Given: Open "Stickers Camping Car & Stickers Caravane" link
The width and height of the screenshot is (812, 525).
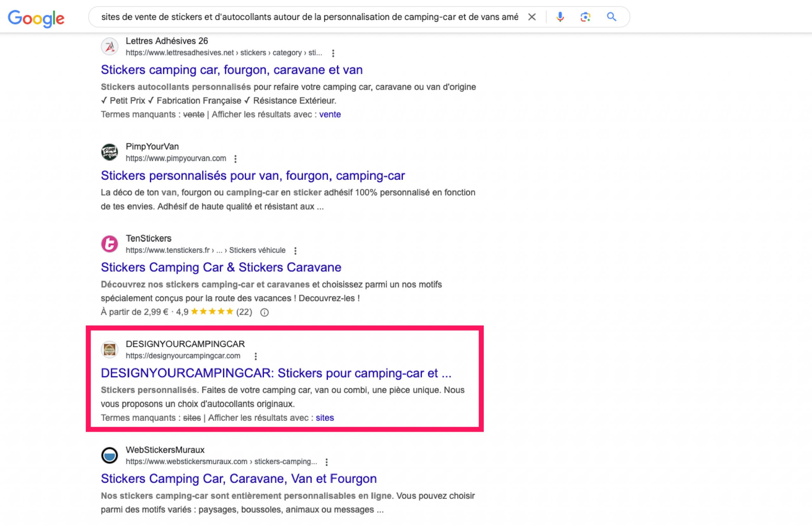Looking at the screenshot, I should coord(221,267).
